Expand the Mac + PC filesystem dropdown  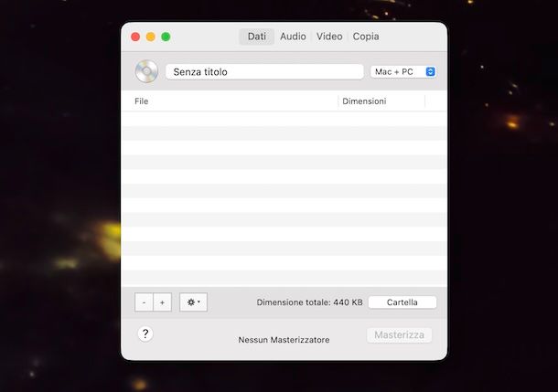point(403,71)
